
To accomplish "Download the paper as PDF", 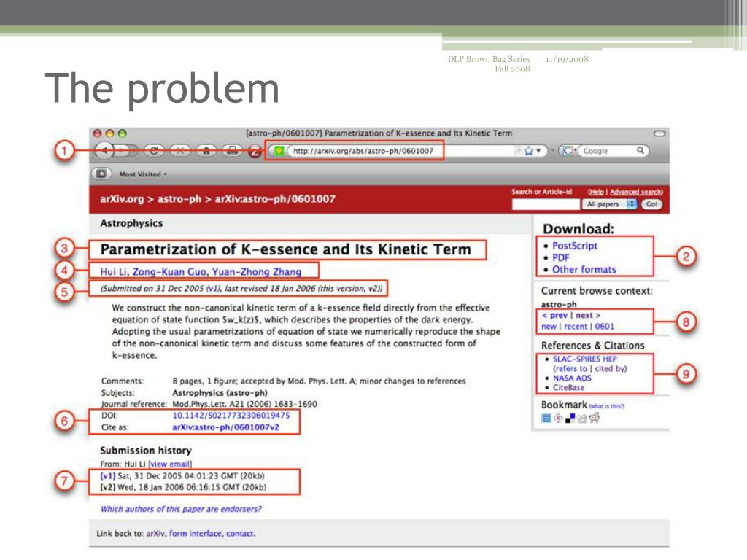I will [561, 257].
